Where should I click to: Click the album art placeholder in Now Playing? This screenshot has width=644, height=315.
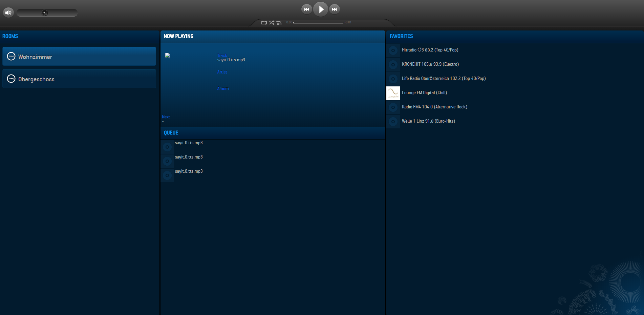tap(168, 56)
